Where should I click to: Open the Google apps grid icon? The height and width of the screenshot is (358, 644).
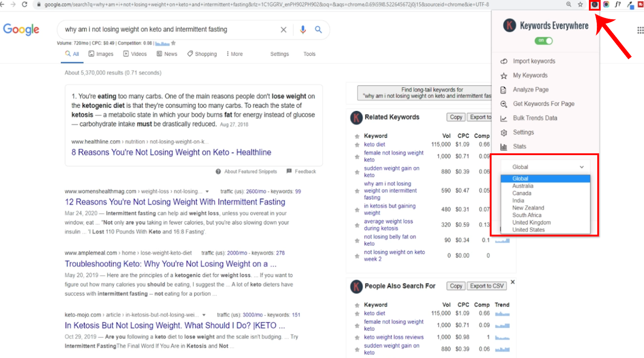(640, 30)
